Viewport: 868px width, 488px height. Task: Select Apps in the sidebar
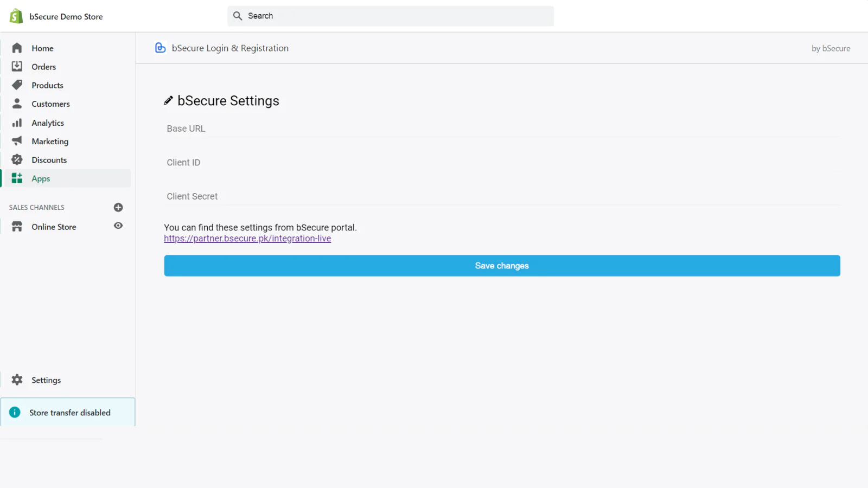41,178
